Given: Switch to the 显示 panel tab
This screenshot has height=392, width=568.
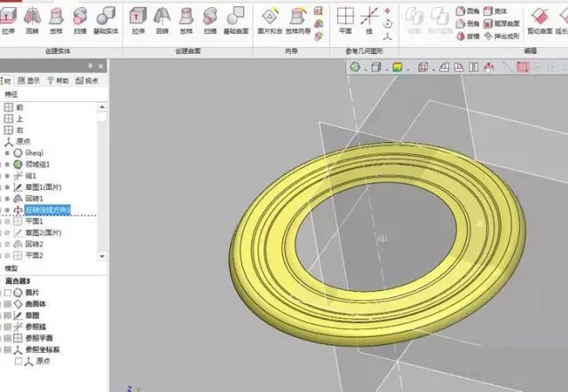Looking at the screenshot, I should tap(32, 80).
